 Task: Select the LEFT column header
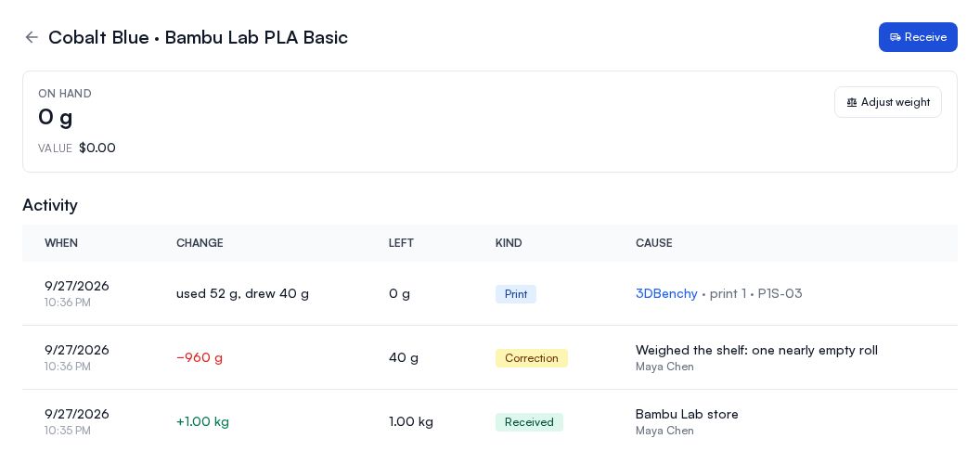(x=401, y=243)
